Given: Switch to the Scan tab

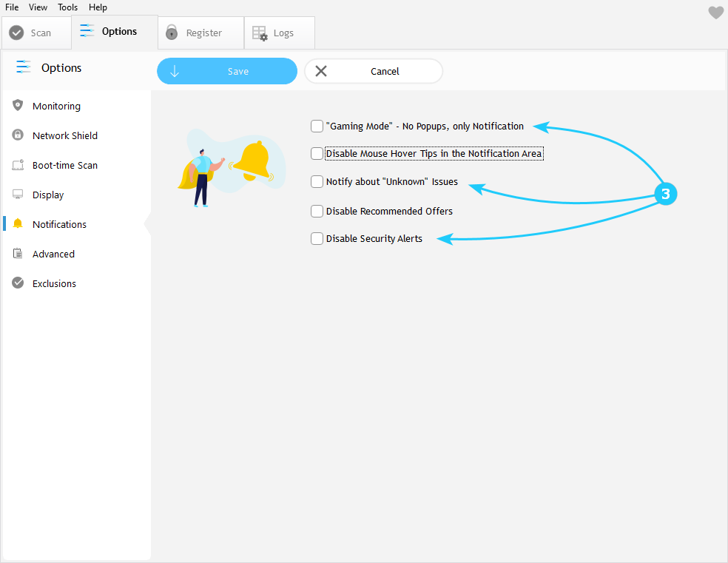Looking at the screenshot, I should coord(31,33).
